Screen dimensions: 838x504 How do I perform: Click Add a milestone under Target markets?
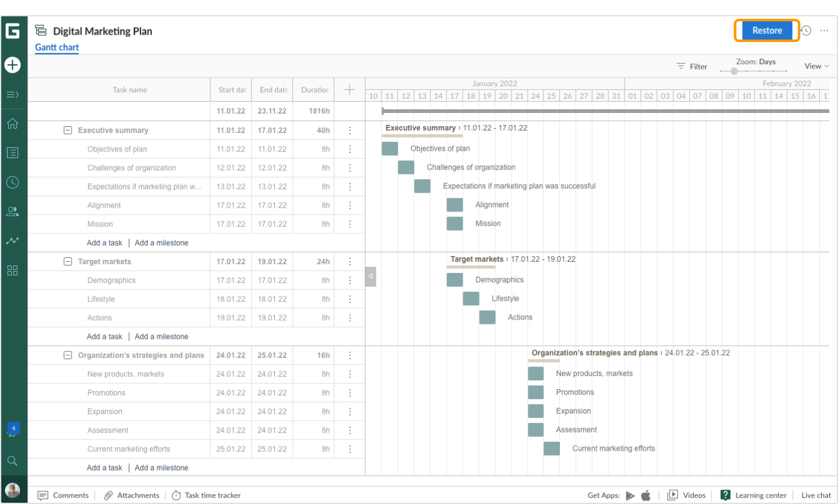tap(161, 336)
